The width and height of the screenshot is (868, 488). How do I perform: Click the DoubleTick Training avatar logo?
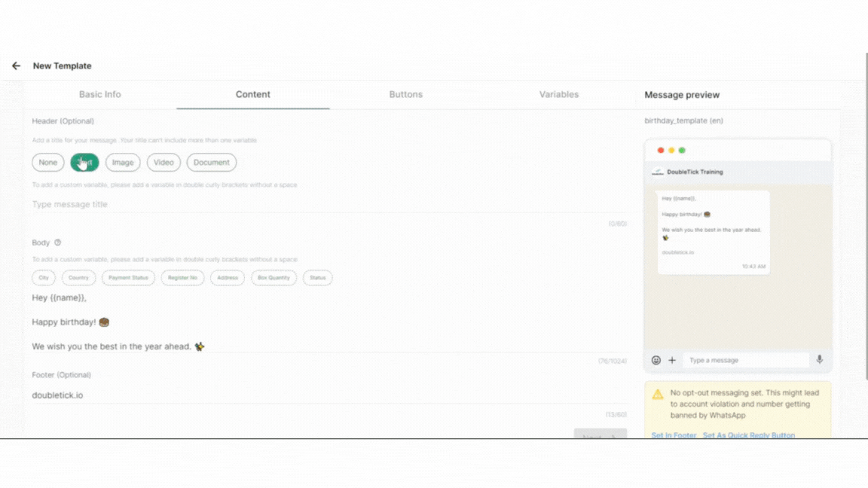[x=658, y=172]
